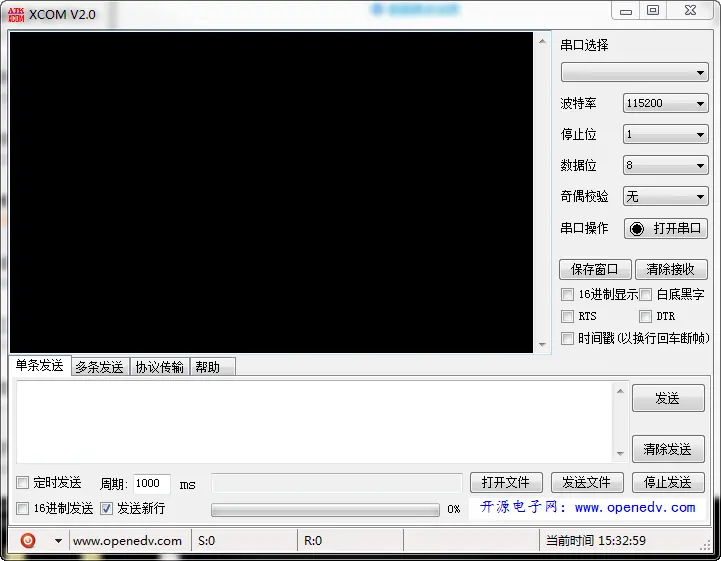Toggle the RTS checkbox
The height and width of the screenshot is (561, 721).
567,316
